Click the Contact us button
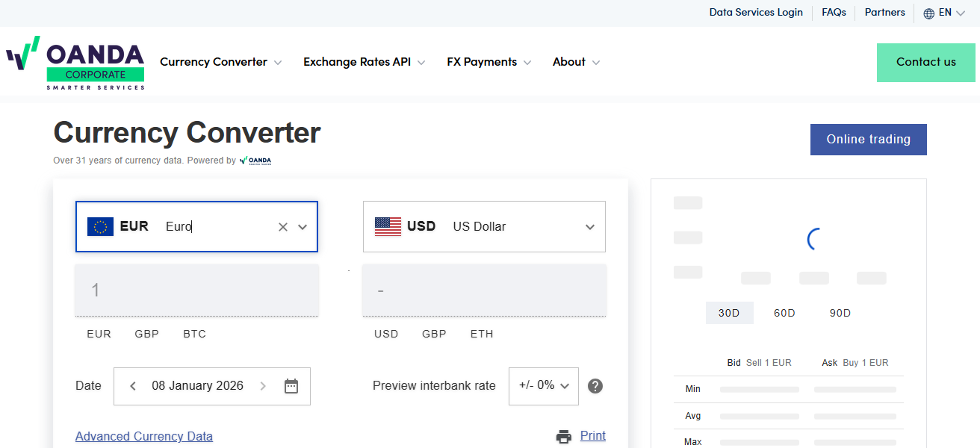Image resolution: width=980 pixels, height=448 pixels. click(925, 62)
